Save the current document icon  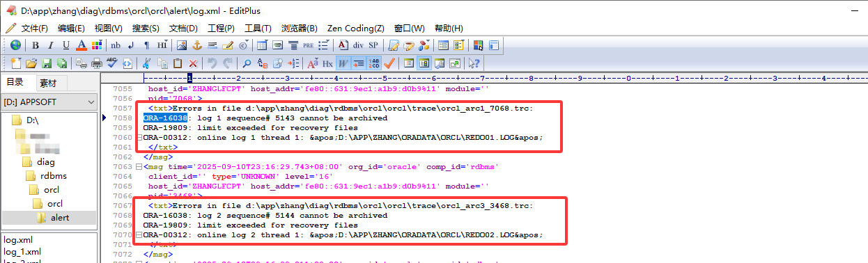point(46,63)
